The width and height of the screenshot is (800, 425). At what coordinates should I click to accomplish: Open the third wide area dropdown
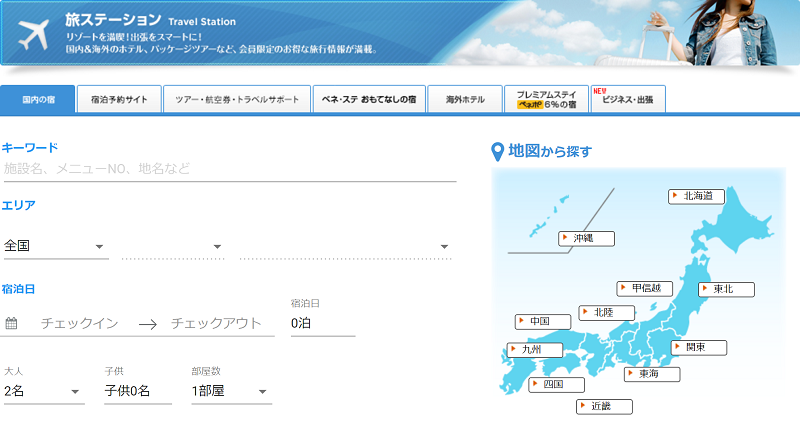point(345,246)
